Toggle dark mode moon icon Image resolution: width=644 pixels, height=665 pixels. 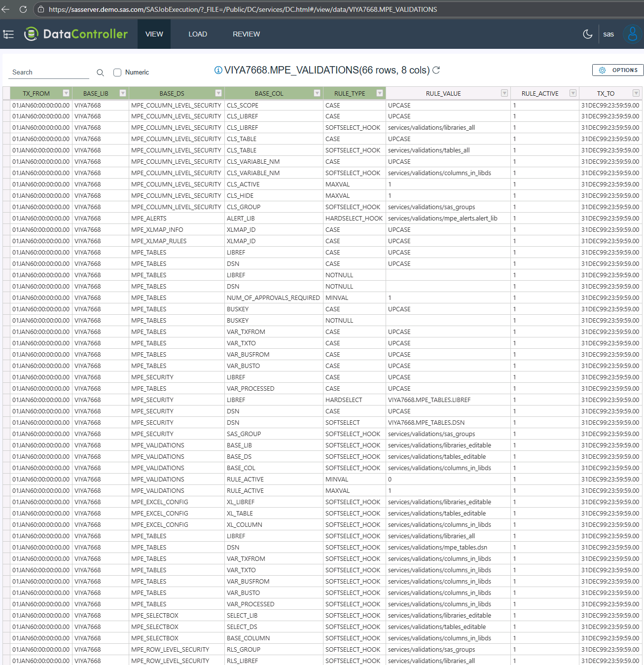(x=587, y=34)
